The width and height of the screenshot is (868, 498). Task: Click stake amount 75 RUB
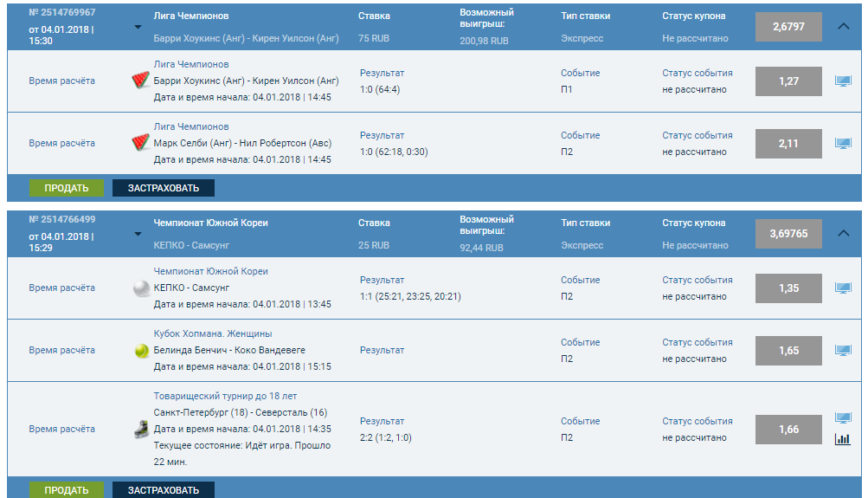[x=374, y=38]
